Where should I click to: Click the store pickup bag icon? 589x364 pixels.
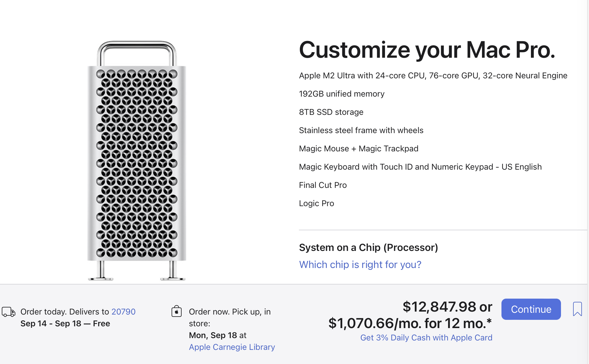point(177,311)
